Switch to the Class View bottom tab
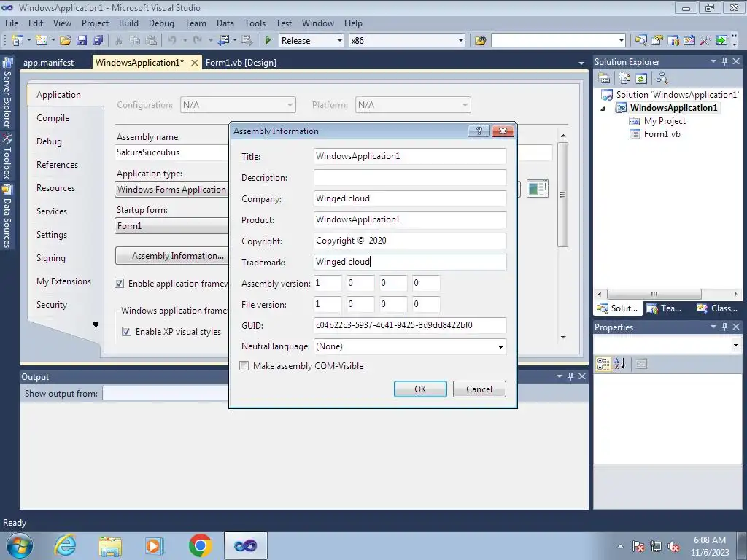This screenshot has height=560, width=747. (717, 308)
